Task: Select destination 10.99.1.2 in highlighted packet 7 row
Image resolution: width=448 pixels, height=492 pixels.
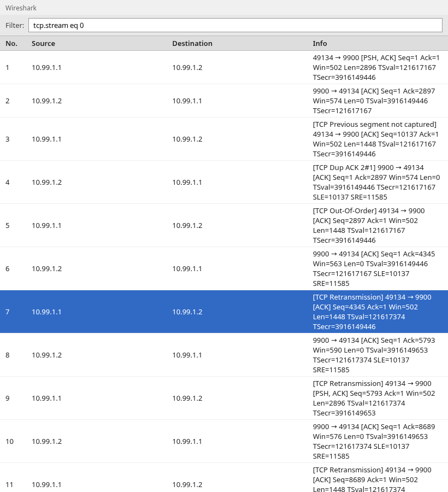Action: click(x=187, y=312)
